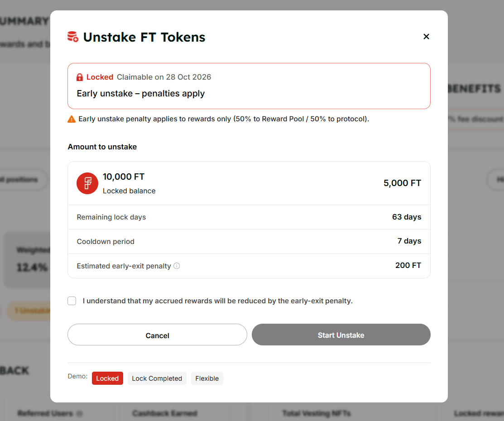Image resolution: width=504 pixels, height=421 pixels.
Task: Click the red padlock icon in the Locked banner
Action: (x=81, y=77)
